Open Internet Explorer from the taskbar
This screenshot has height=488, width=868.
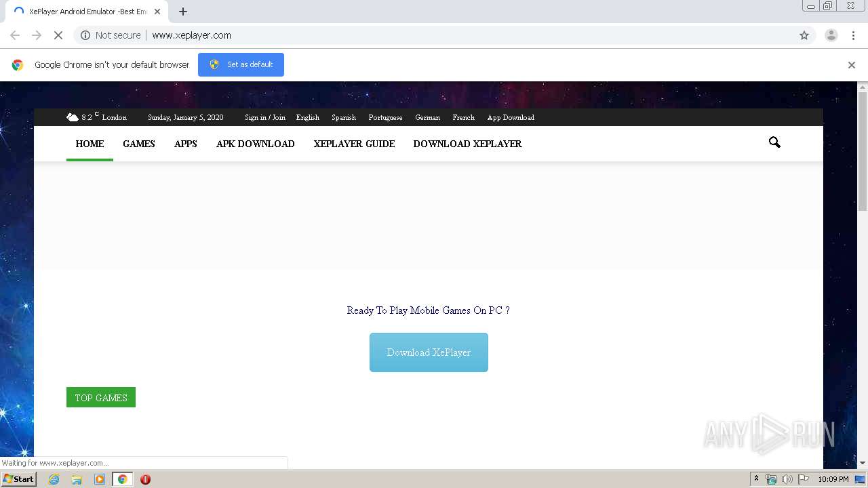point(54,479)
